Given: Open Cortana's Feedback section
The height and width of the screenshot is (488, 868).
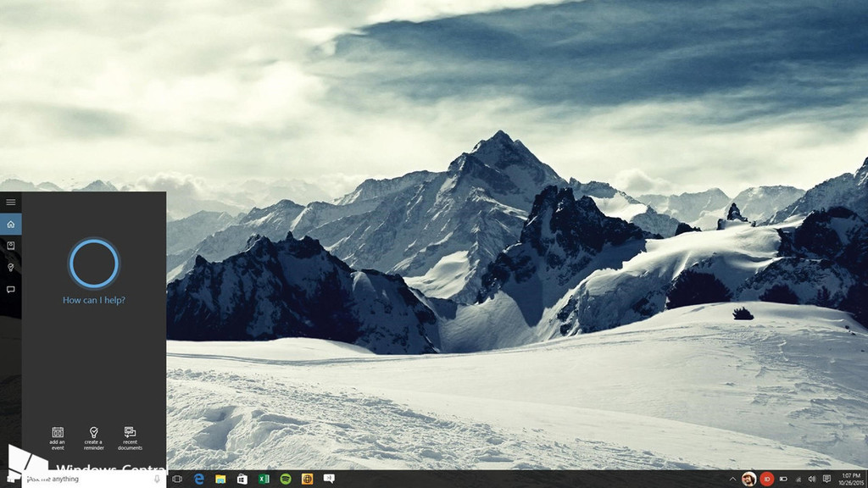Looking at the screenshot, I should tap(10, 289).
